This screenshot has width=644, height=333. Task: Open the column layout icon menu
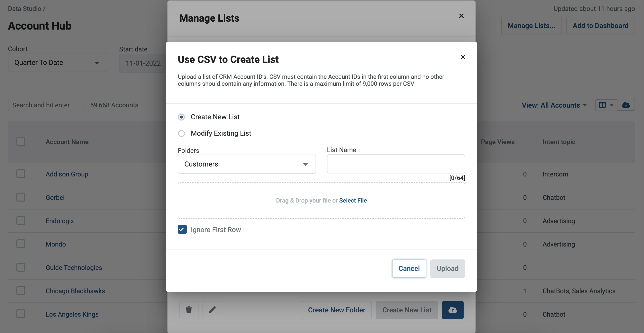click(x=606, y=105)
